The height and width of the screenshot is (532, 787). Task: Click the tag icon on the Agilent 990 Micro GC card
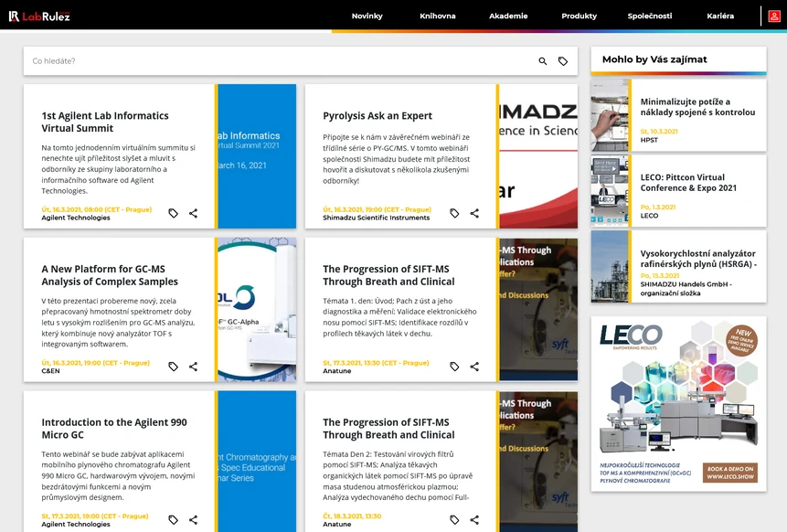[173, 519]
